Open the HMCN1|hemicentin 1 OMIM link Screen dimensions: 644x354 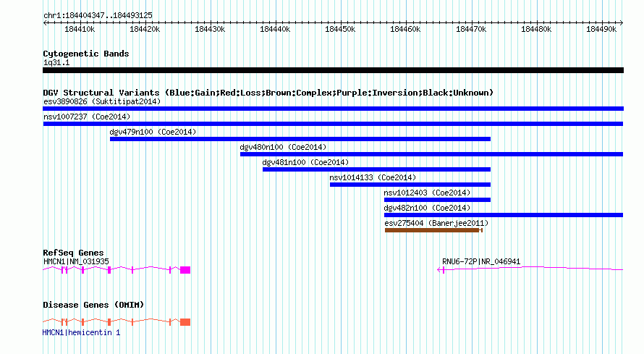[81, 332]
